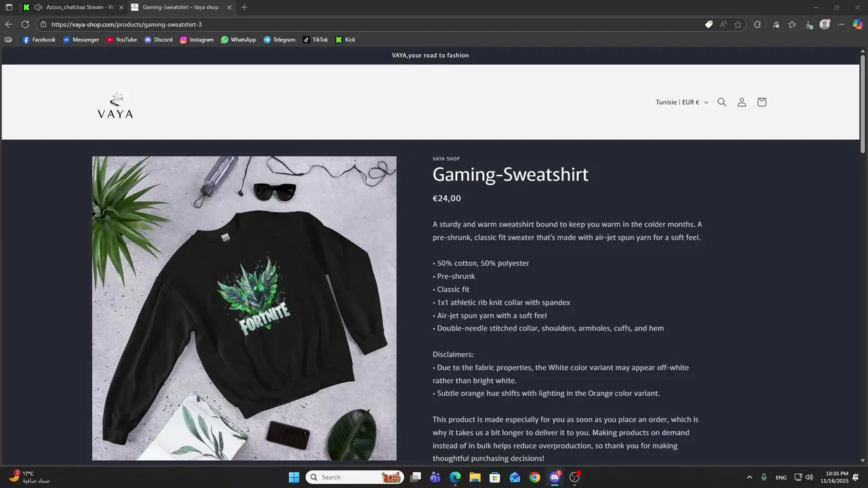Open the notifications bell in the taskbar
Image resolution: width=868 pixels, height=488 pixels.
856,477
